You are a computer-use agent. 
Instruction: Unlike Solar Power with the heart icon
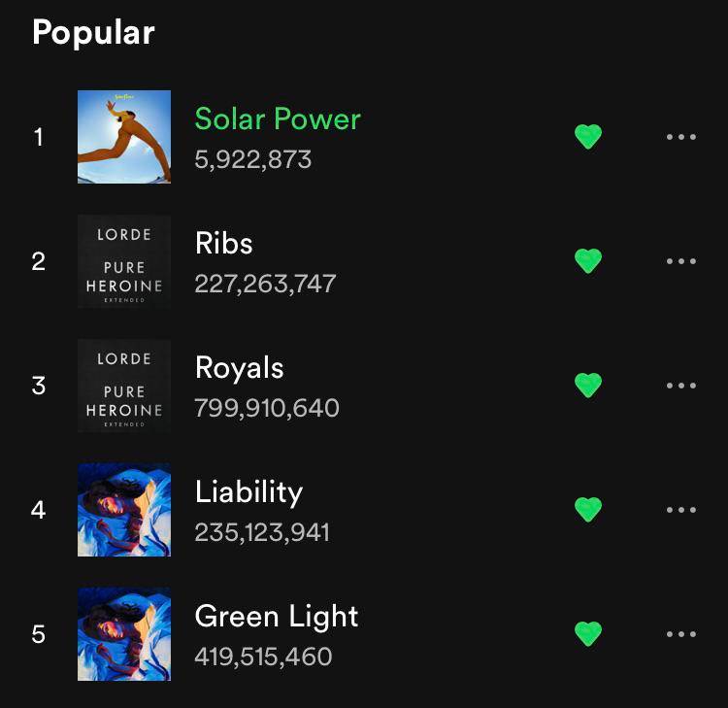coord(588,137)
